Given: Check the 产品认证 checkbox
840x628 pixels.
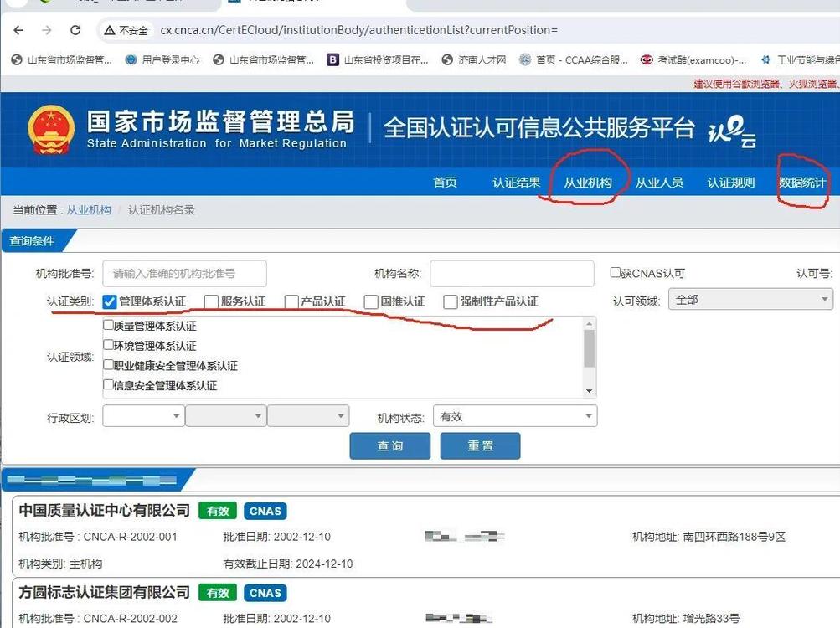Looking at the screenshot, I should (x=291, y=301).
